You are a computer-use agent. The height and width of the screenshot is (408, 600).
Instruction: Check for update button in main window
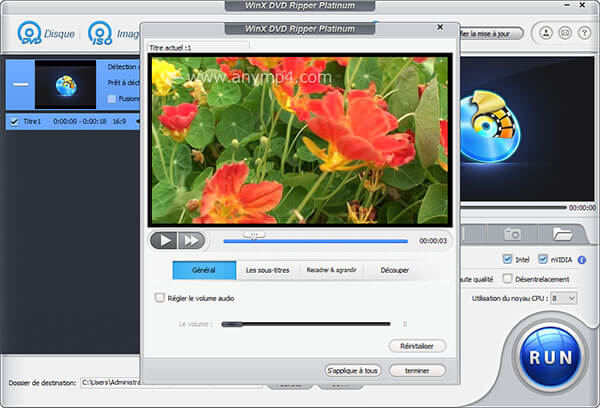click(491, 34)
